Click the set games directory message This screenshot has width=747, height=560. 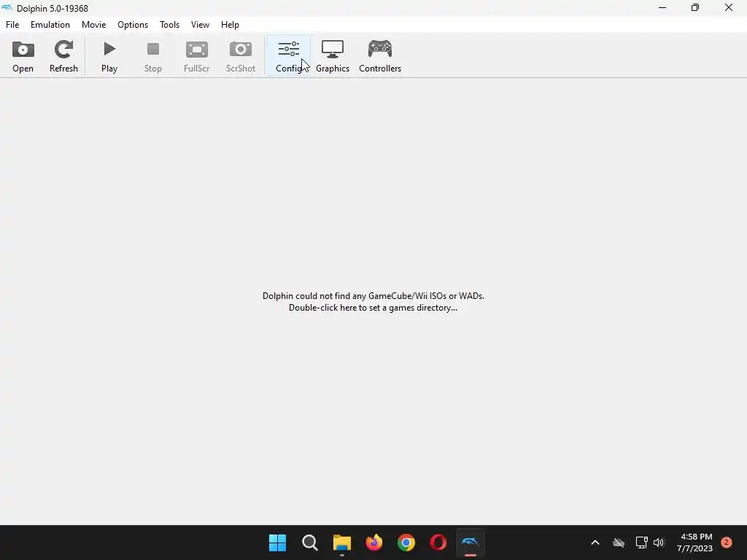coord(373,302)
